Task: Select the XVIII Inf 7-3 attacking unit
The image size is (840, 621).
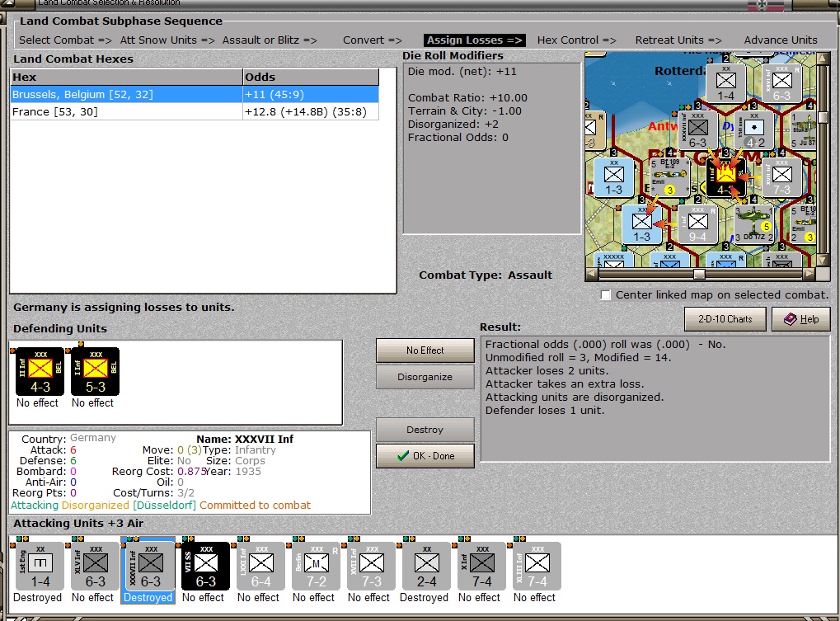Action: [371, 566]
